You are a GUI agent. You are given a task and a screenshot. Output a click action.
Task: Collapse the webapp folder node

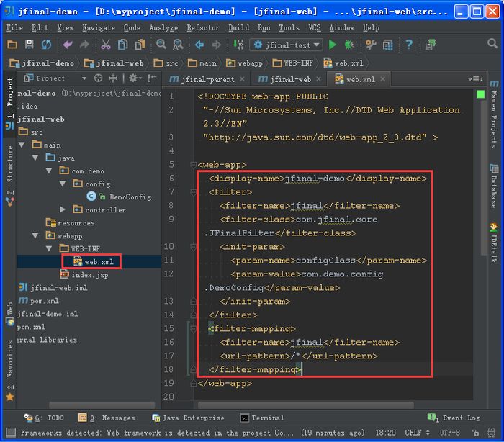[x=35, y=235]
